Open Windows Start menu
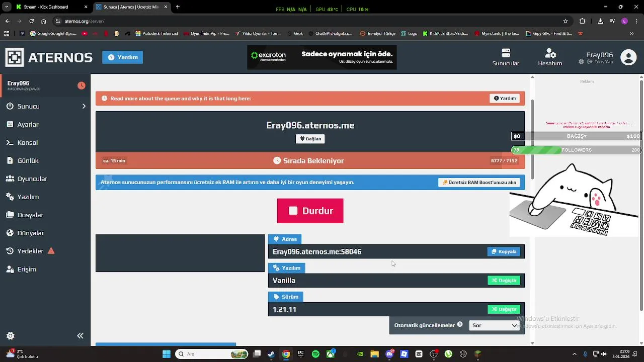 [167, 354]
